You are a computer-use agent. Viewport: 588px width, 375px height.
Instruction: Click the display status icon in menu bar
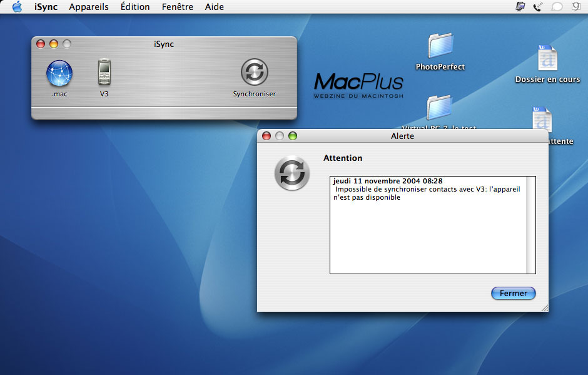coord(520,6)
